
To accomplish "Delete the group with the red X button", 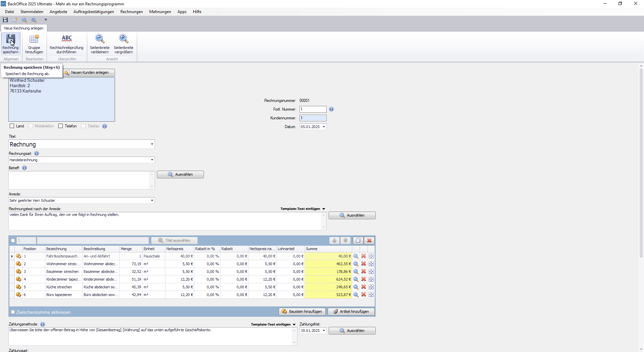I will tap(369, 240).
